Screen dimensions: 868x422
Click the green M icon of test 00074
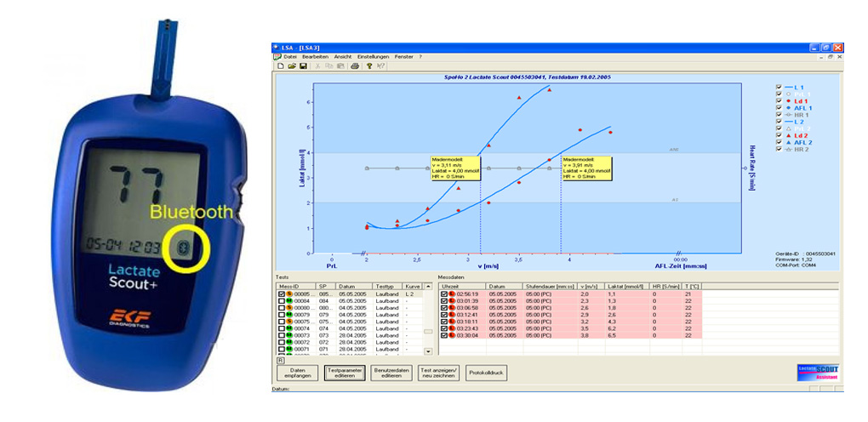click(289, 328)
